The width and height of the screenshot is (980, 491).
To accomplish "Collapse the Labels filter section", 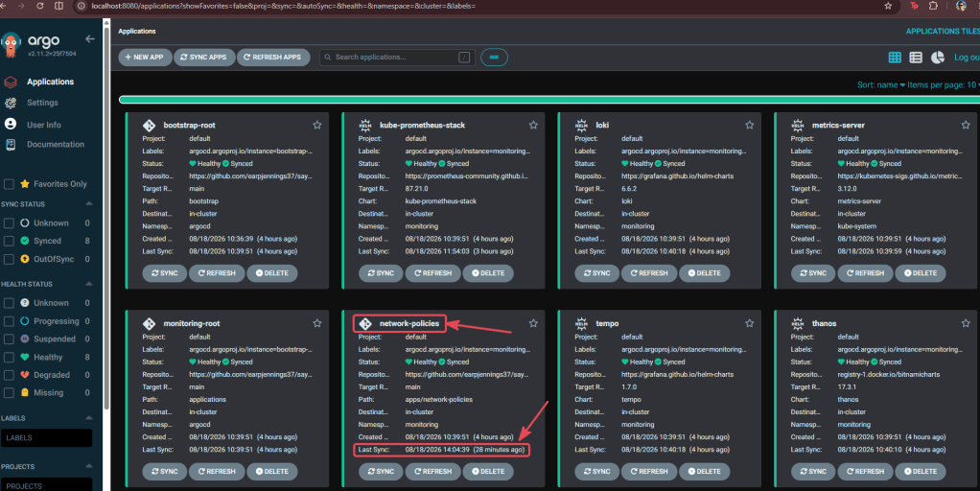I will coord(89,418).
